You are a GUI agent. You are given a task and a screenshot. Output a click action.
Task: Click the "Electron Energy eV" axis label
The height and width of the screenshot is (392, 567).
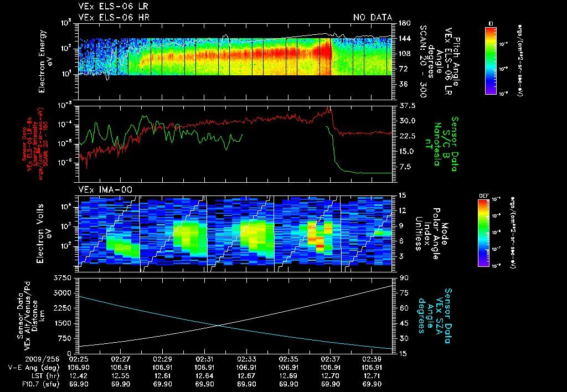[x=45, y=61]
